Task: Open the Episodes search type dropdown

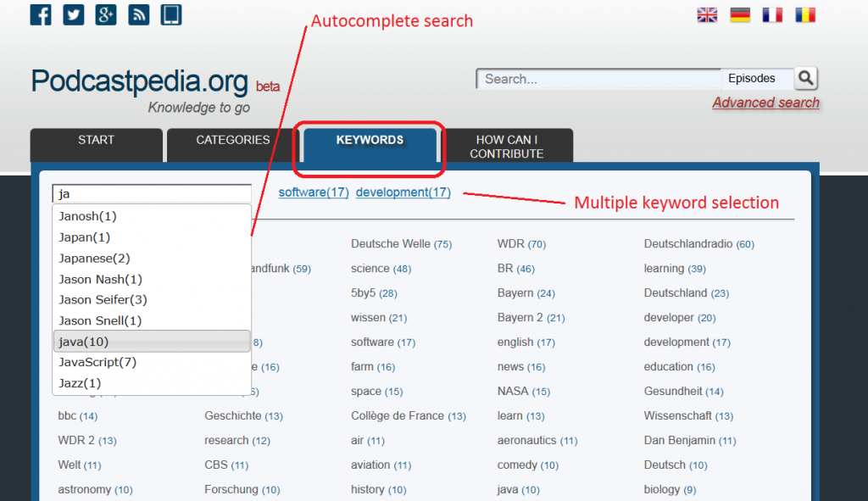Action: [x=756, y=79]
